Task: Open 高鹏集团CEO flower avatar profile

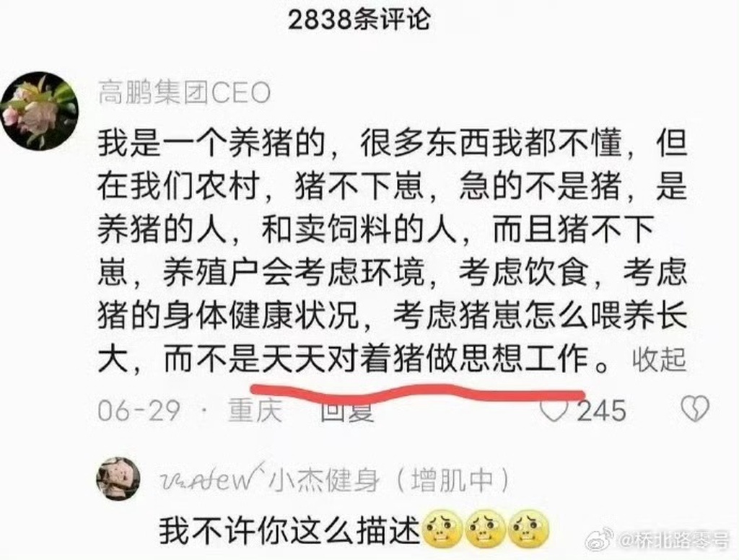Action: (x=40, y=111)
